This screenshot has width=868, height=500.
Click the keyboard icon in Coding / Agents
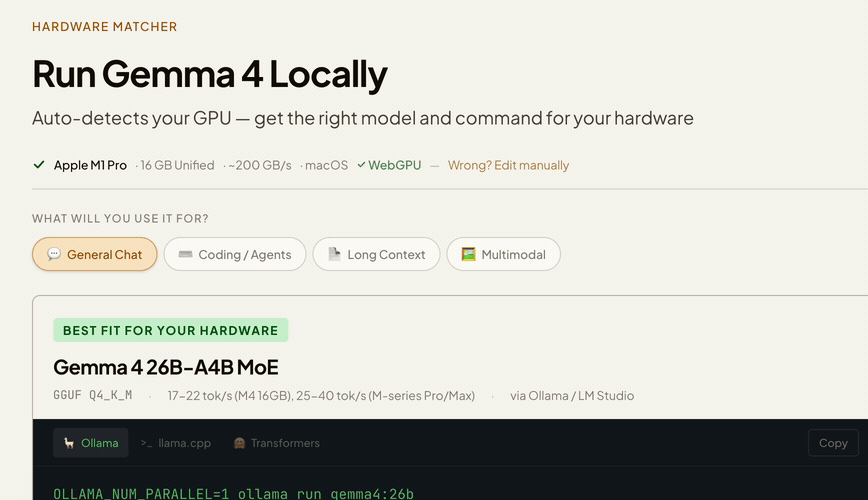(185, 254)
